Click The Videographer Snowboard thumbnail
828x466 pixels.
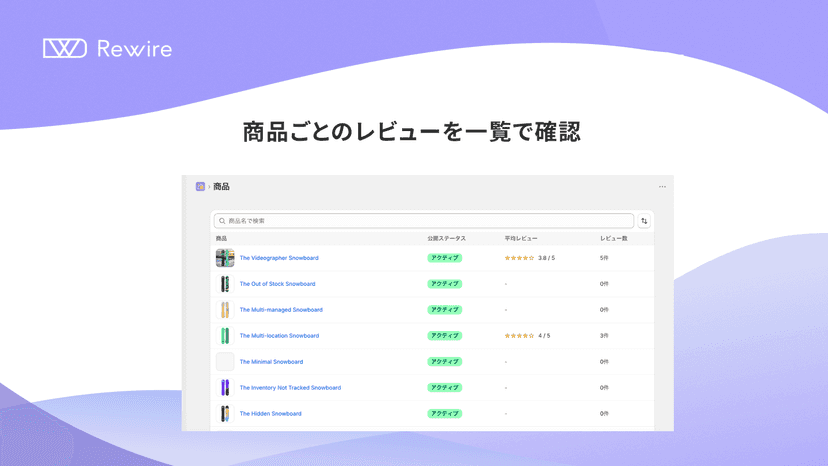tap(225, 258)
